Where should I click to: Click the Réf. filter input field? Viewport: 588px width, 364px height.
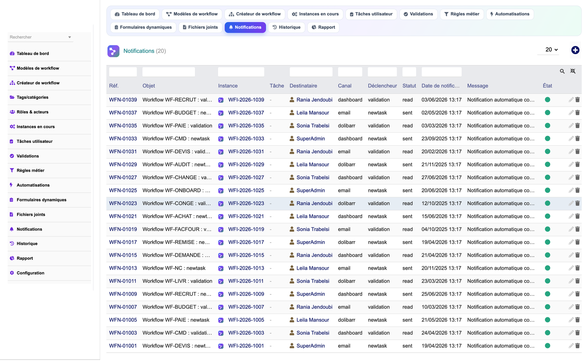[x=123, y=72]
